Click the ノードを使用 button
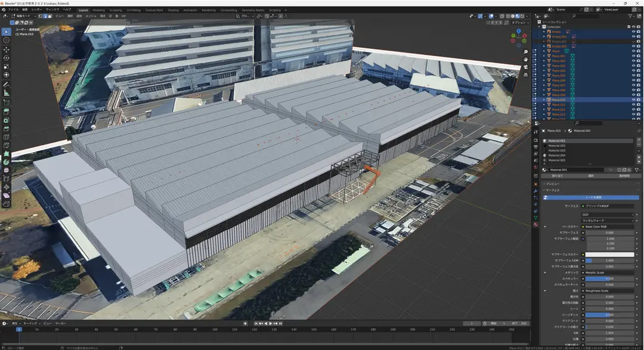 pyautogui.click(x=592, y=197)
